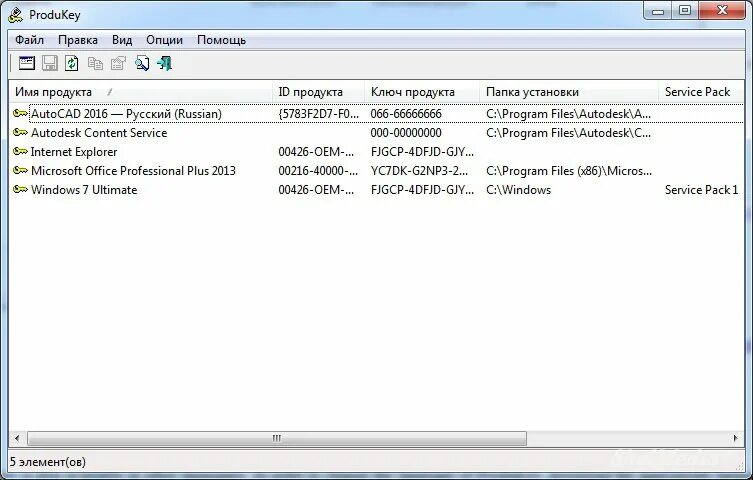Sort by Ключ продукта column header

point(422,92)
